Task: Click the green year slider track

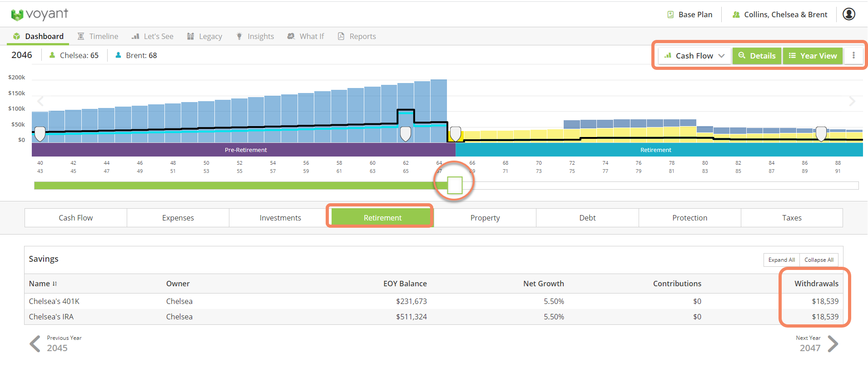Action: [241, 186]
